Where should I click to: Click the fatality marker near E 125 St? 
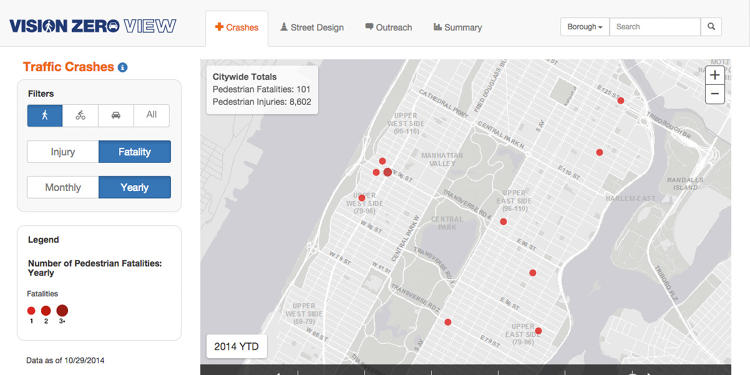[621, 100]
